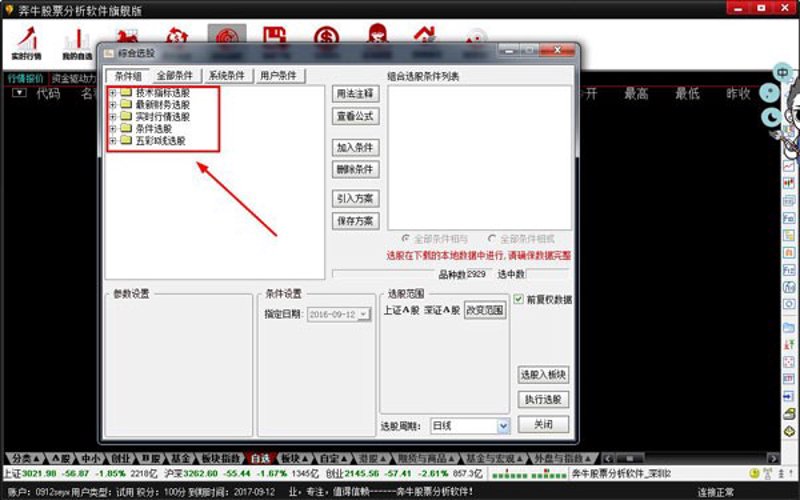Select the 基金 bottom tab

[x=181, y=458]
